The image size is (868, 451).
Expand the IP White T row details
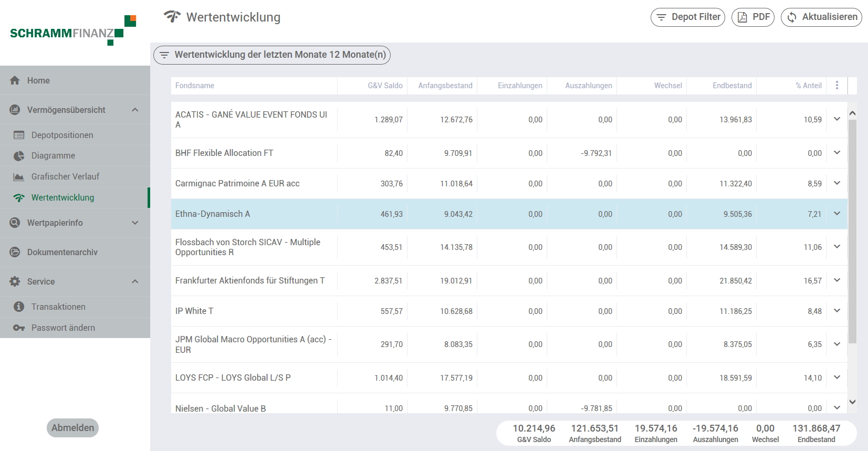coord(837,311)
